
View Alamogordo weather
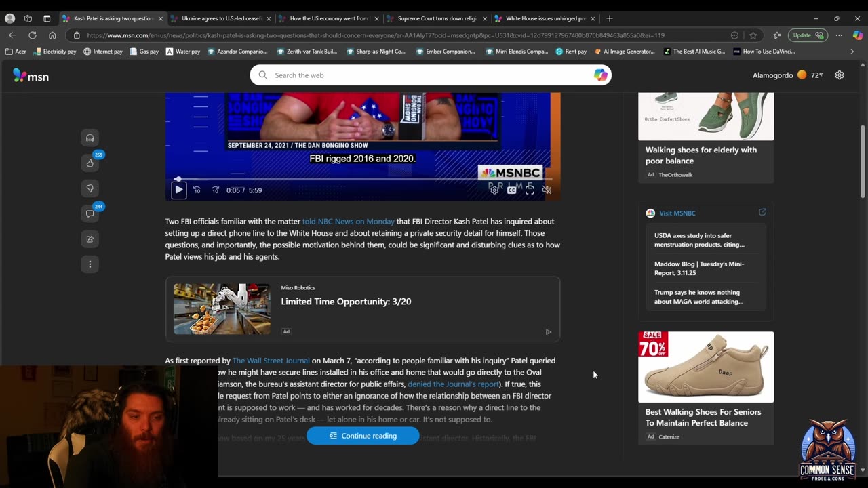[x=788, y=75]
